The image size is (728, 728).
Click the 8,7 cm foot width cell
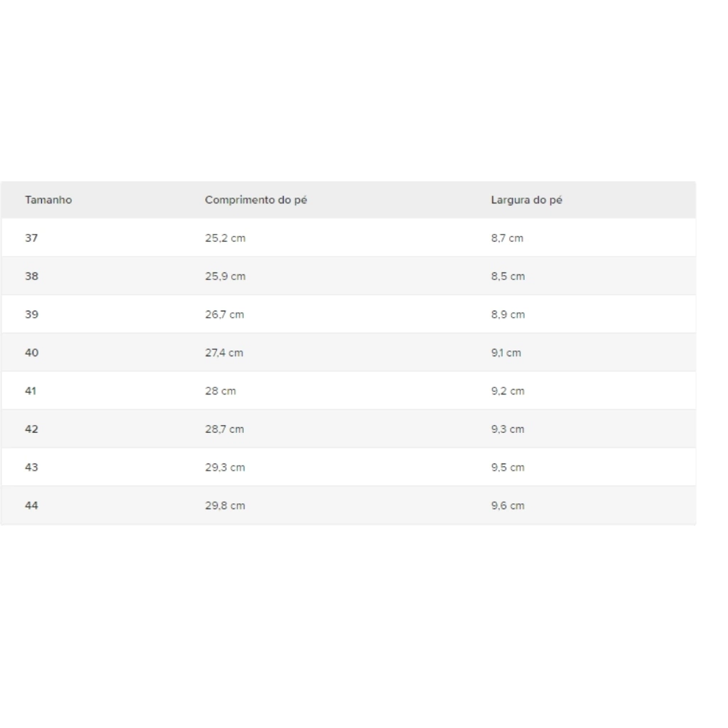(x=507, y=238)
